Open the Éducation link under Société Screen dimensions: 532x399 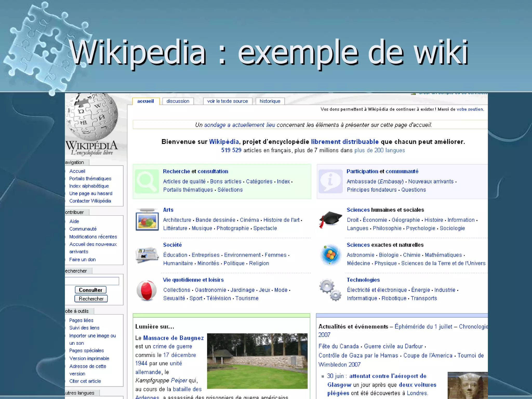[175, 255]
